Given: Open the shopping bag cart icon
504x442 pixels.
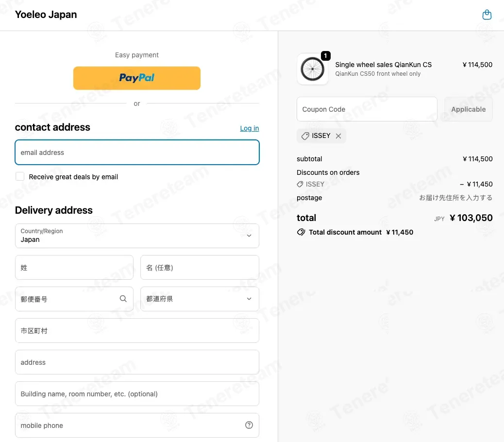Looking at the screenshot, I should point(487,15).
